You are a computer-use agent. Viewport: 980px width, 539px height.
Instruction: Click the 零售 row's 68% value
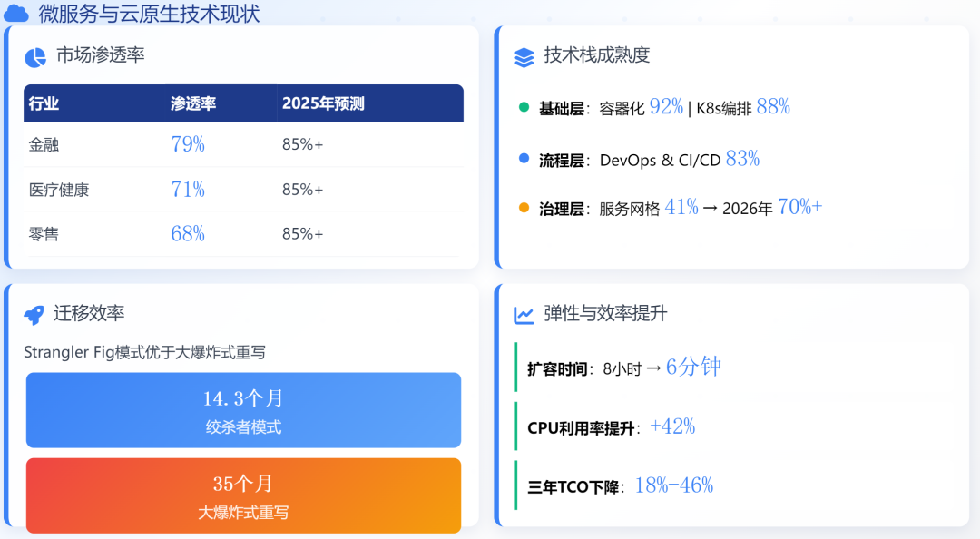pyautogui.click(x=188, y=234)
